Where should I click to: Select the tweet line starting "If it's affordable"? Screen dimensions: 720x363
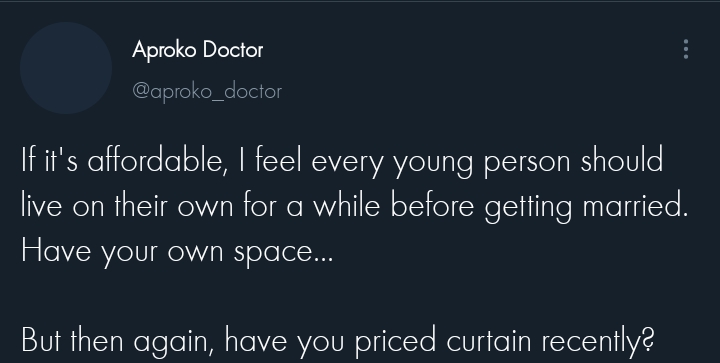342,162
